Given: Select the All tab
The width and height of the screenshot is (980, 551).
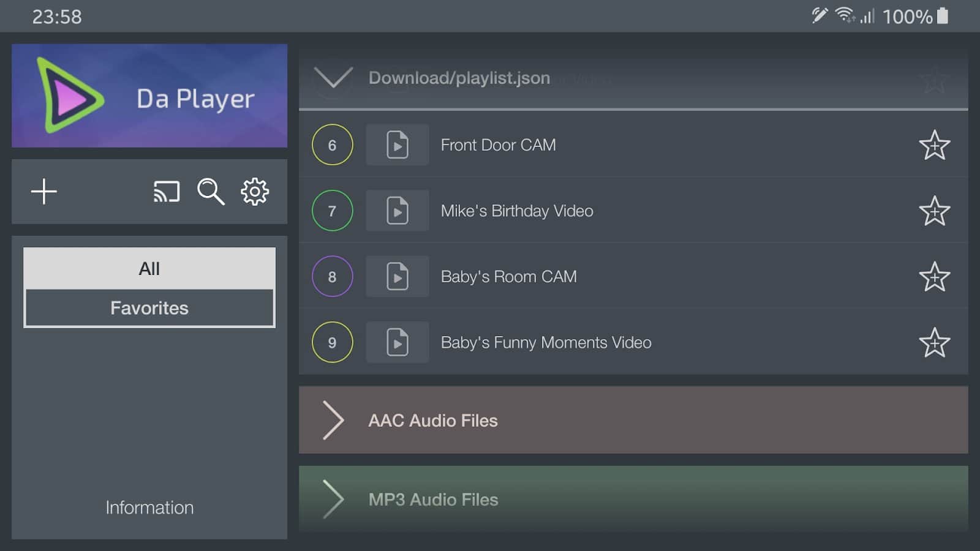Looking at the screenshot, I should pyautogui.click(x=149, y=268).
